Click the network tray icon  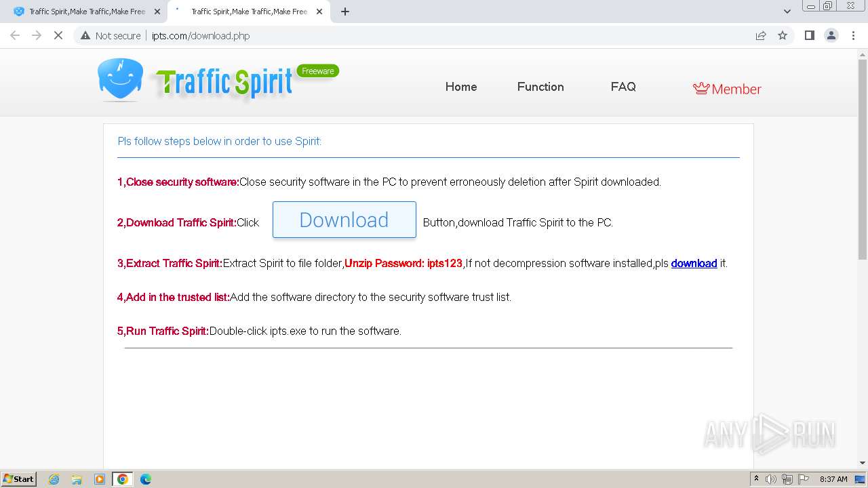tap(787, 479)
